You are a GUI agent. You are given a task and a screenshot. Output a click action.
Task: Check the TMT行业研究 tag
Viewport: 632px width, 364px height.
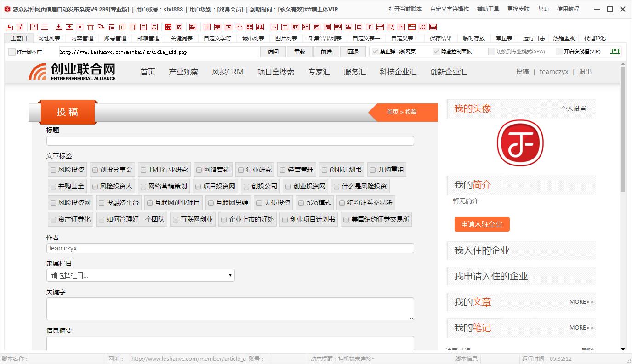[x=143, y=170]
